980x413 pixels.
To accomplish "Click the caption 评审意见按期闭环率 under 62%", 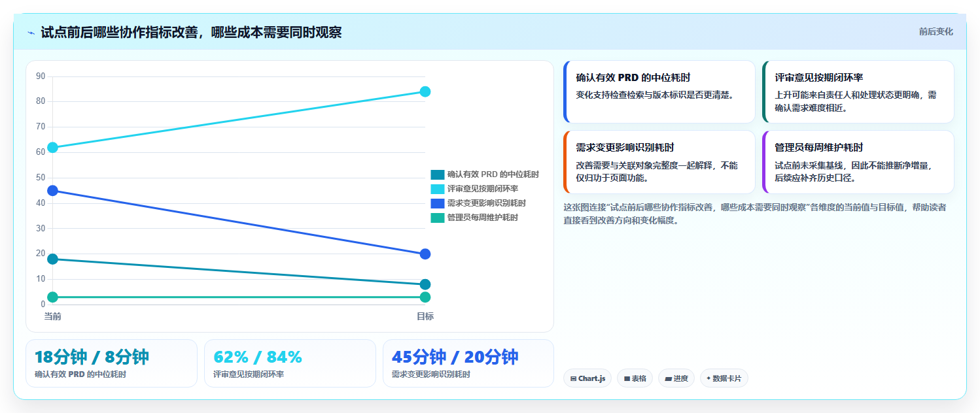I will (249, 374).
